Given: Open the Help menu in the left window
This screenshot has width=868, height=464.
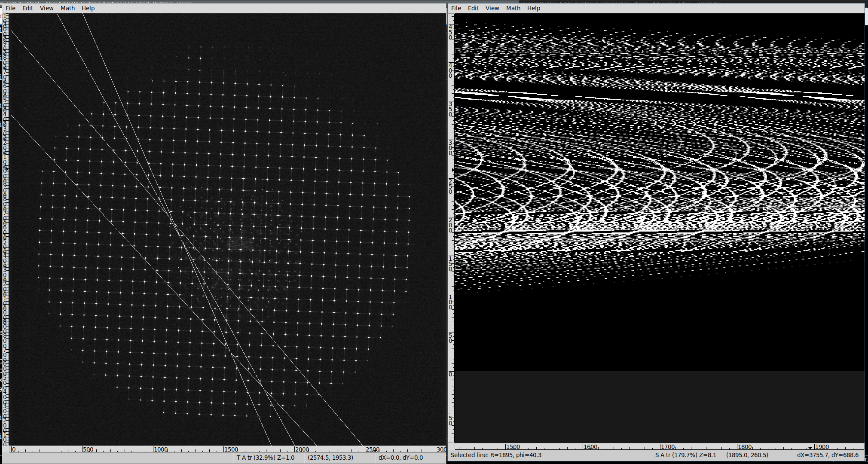Looking at the screenshot, I should click(88, 8).
